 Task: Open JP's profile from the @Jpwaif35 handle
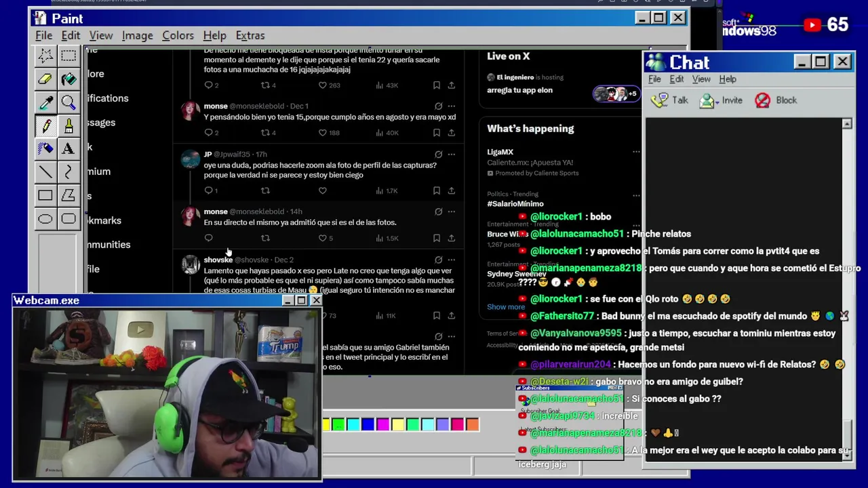(x=232, y=155)
